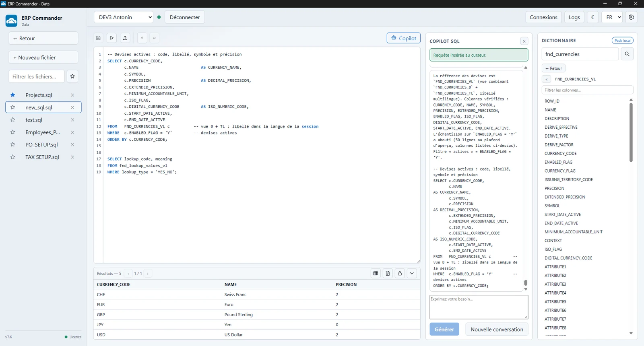Go to next results page arrow
644x346 pixels.
point(148,274)
